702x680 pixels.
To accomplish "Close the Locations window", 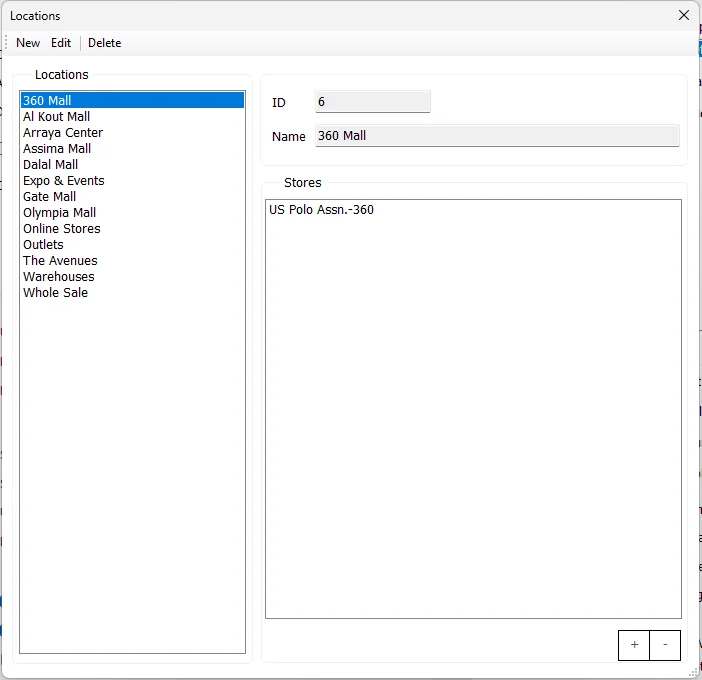I will pyautogui.click(x=684, y=15).
